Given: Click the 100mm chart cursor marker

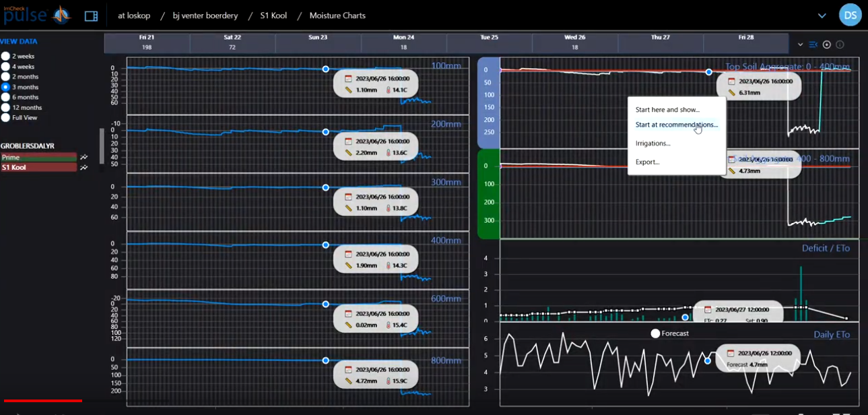Looking at the screenshot, I should click(326, 69).
